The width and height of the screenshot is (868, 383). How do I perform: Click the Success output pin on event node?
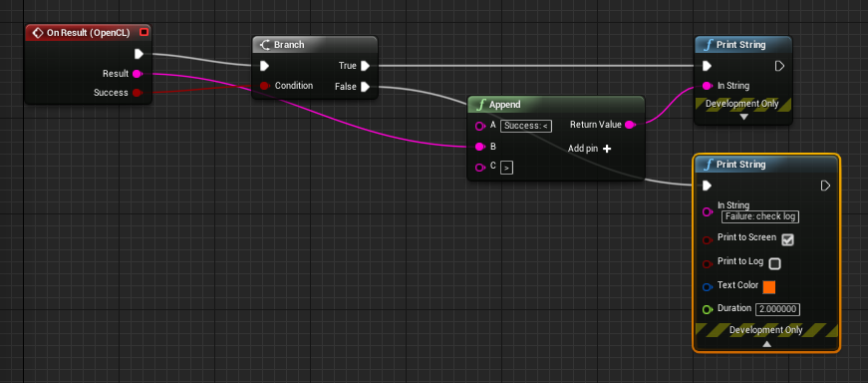[138, 93]
